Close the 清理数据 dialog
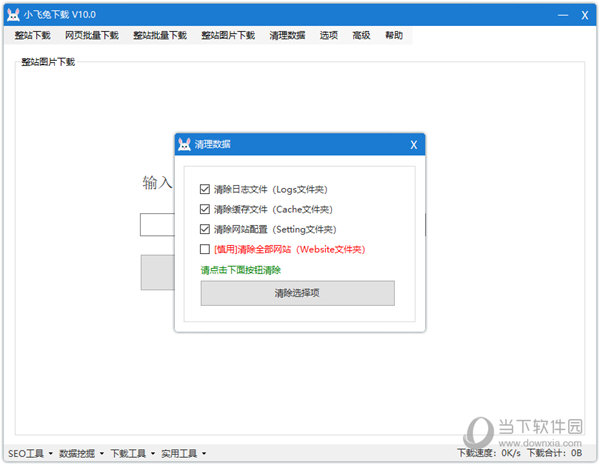Viewport: 600px width, 465px height. click(414, 145)
